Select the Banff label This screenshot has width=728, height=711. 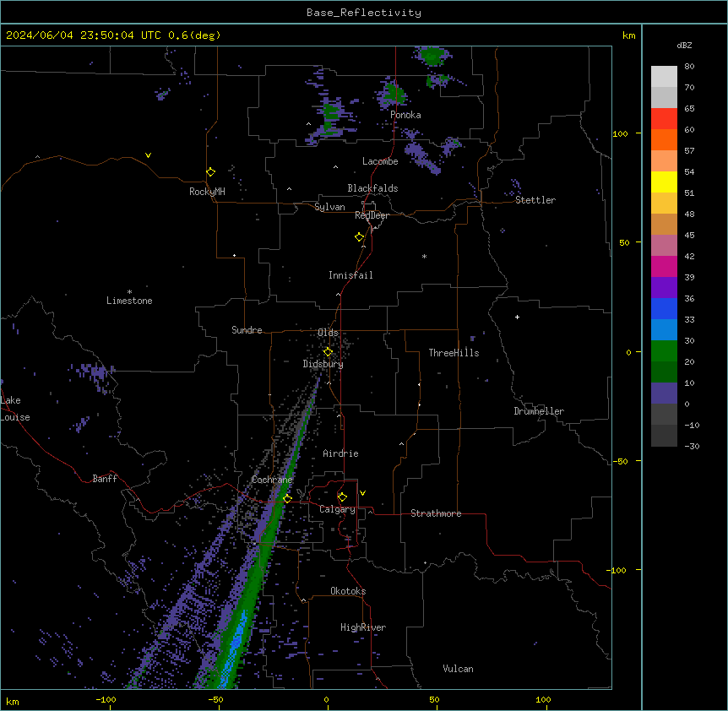pyautogui.click(x=105, y=479)
